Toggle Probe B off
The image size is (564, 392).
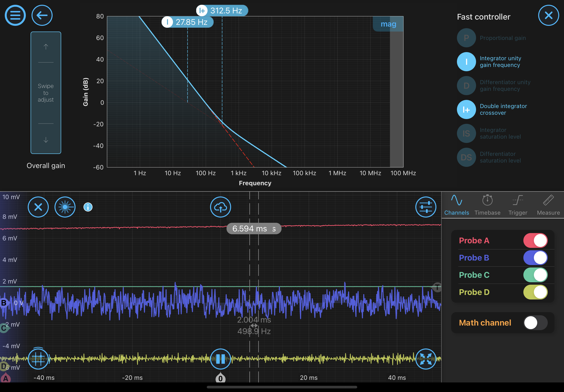[535, 258]
